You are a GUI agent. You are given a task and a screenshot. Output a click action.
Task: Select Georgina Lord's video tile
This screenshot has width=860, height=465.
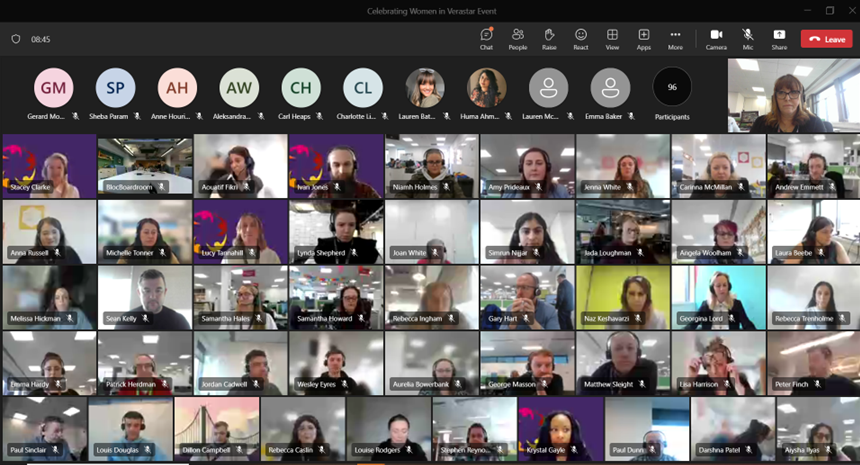pyautogui.click(x=718, y=298)
